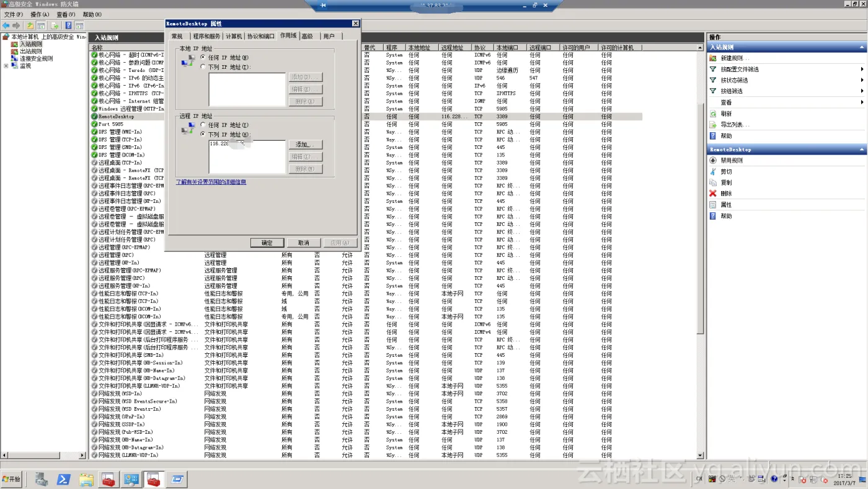Expand the 按状态筛选 submenu arrow
The image size is (868, 489).
pos(862,80)
